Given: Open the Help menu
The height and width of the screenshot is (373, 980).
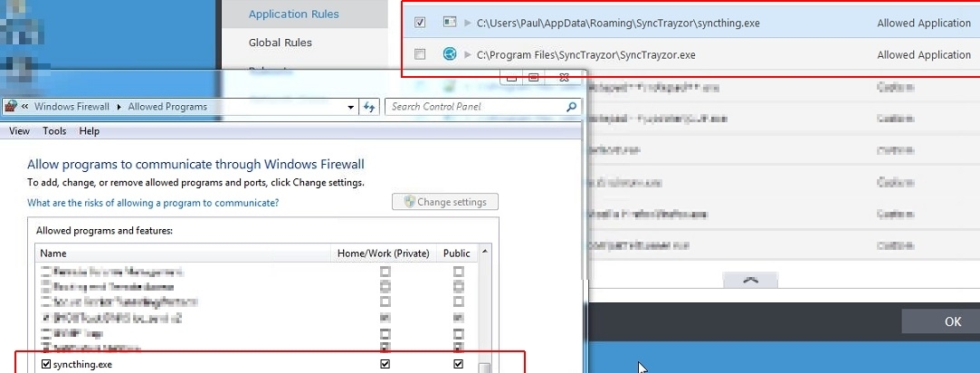Looking at the screenshot, I should pos(90,131).
